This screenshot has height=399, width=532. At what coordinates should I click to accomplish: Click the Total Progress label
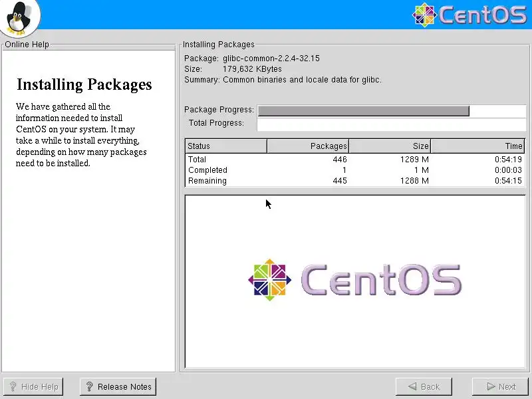click(x=216, y=123)
